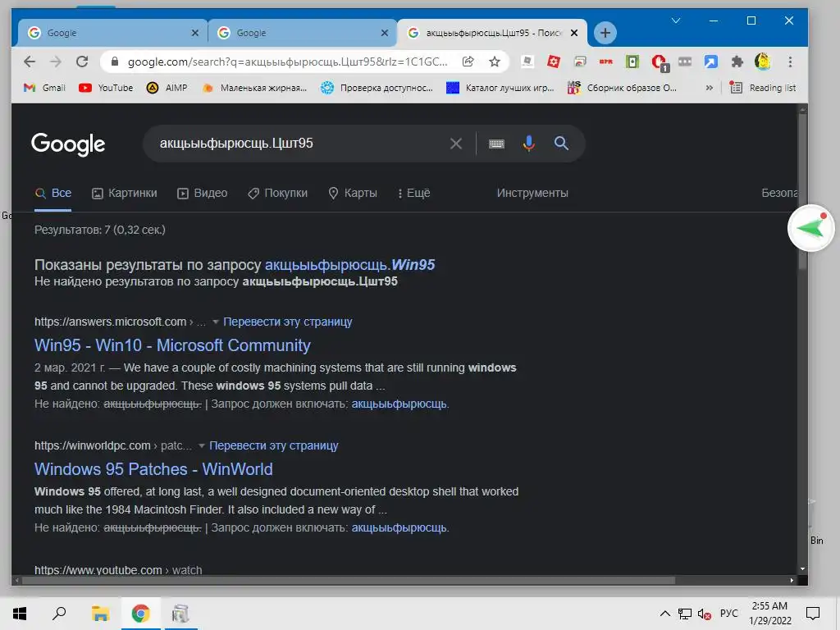Submit search with the magnifier icon
The height and width of the screenshot is (630, 840).
tap(561, 143)
